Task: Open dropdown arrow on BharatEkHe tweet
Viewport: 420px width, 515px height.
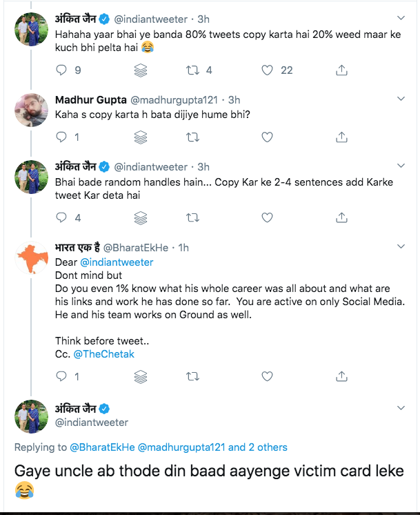Action: click(x=402, y=247)
